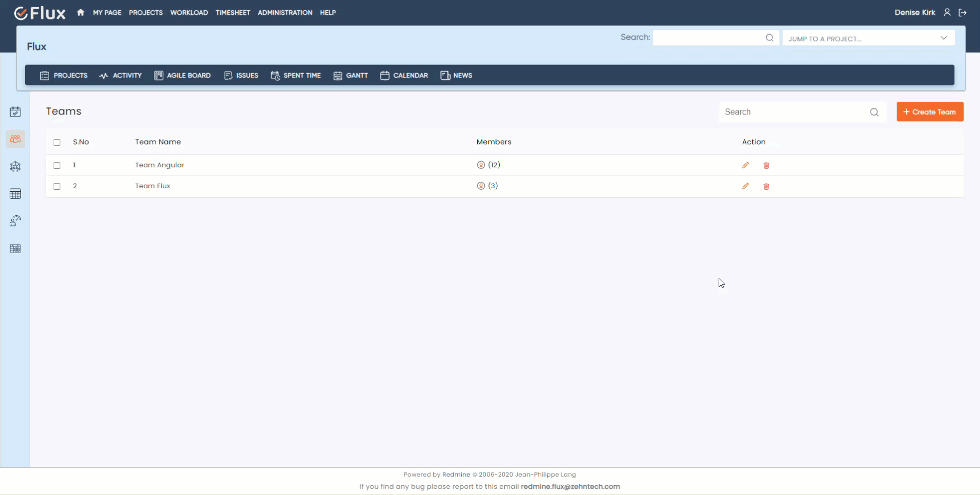This screenshot has width=980, height=495.
Task: Edit Team Angular with the pencil icon
Action: point(745,165)
